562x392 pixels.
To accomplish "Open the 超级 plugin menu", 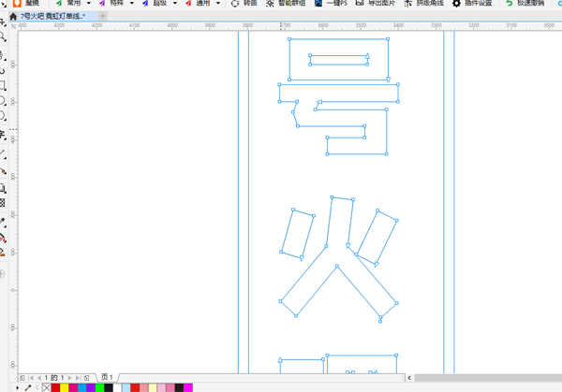I will coord(155,3).
